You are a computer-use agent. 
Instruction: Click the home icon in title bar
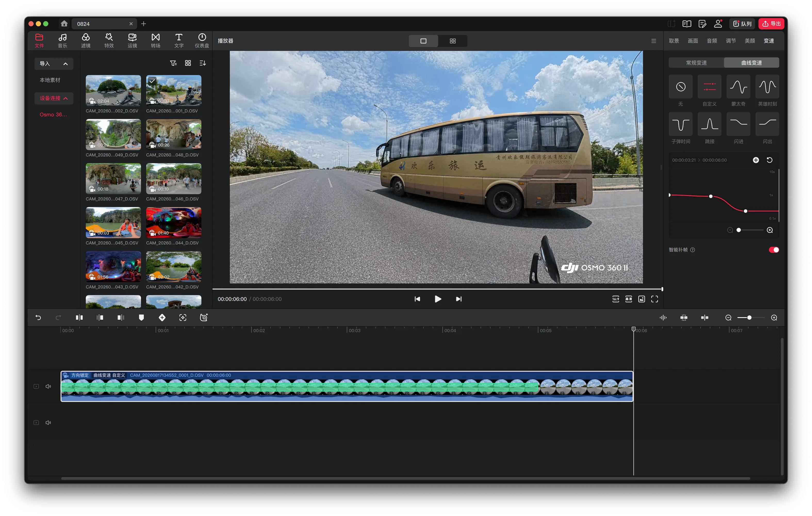(x=64, y=24)
